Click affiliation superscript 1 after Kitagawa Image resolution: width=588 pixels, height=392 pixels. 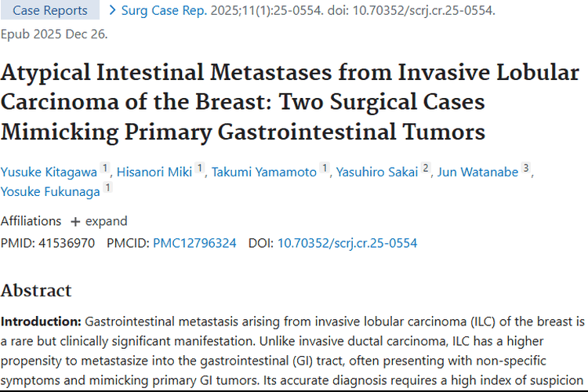(106, 168)
